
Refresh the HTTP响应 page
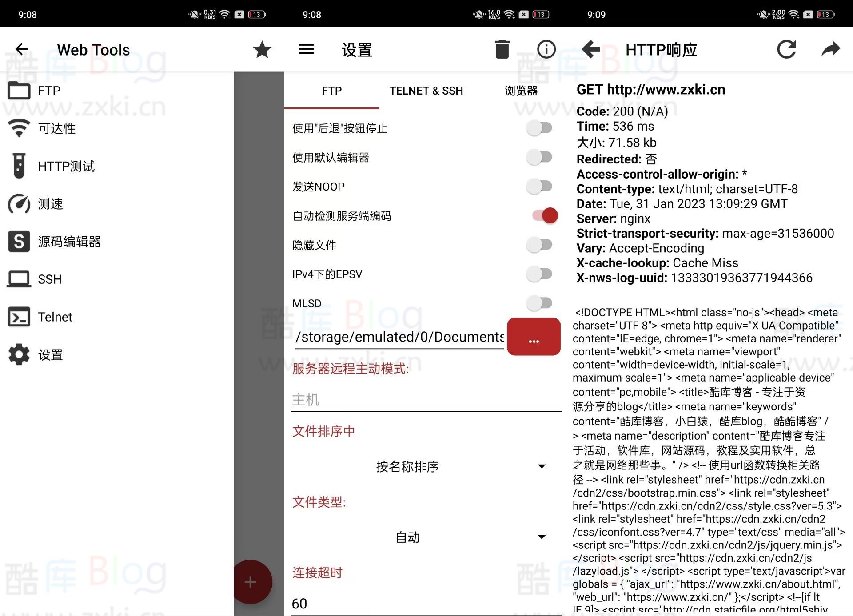pos(787,49)
